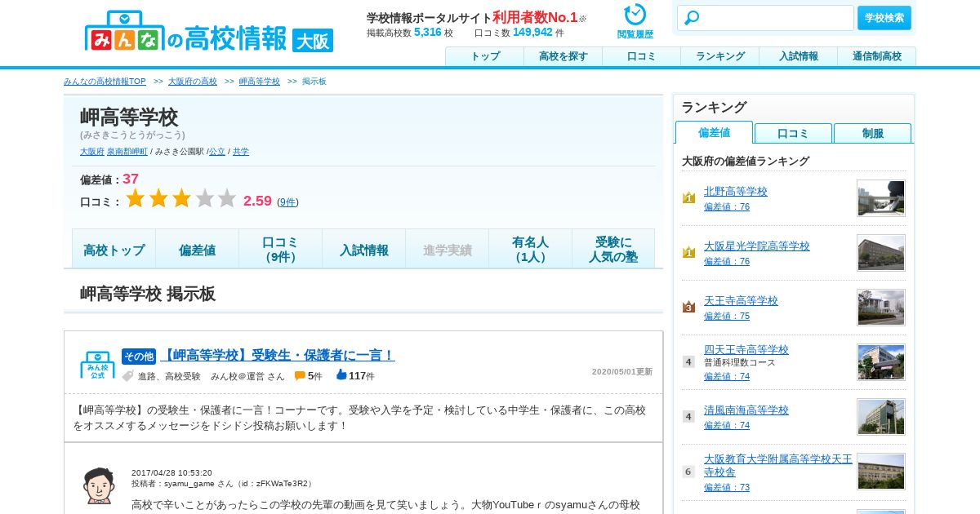Click 偏差値：75 under 天王寺高等学校
The width and height of the screenshot is (980, 514).
pos(727,316)
